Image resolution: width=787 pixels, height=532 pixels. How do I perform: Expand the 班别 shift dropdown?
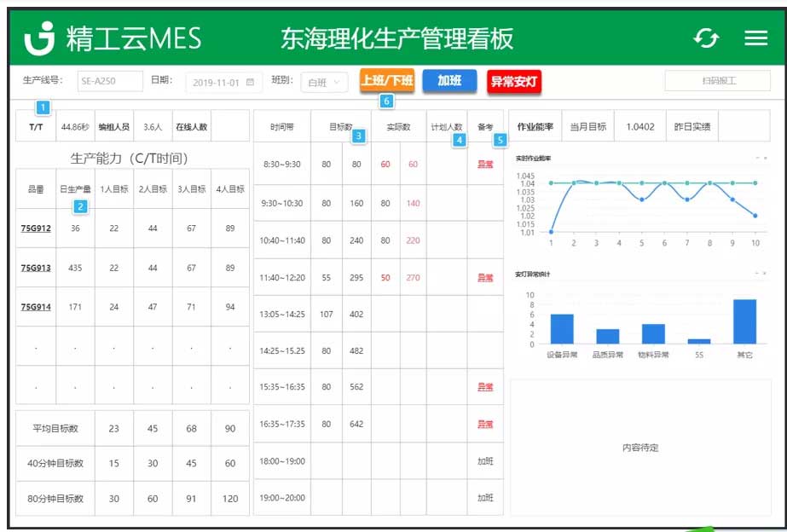[x=324, y=82]
